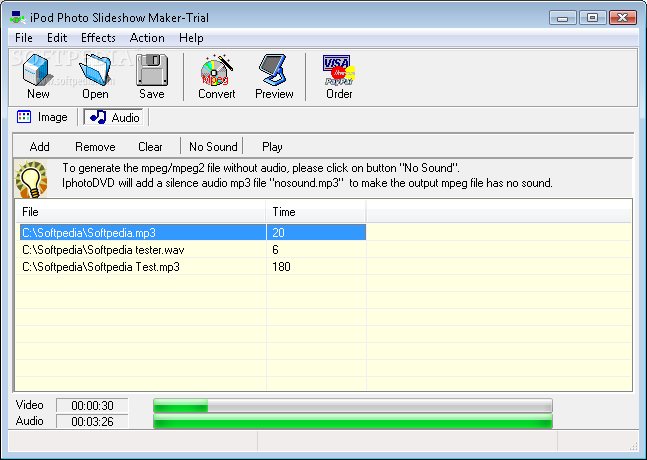Click the Video duration field 00:00:30
This screenshot has height=460, width=647.
[x=92, y=406]
